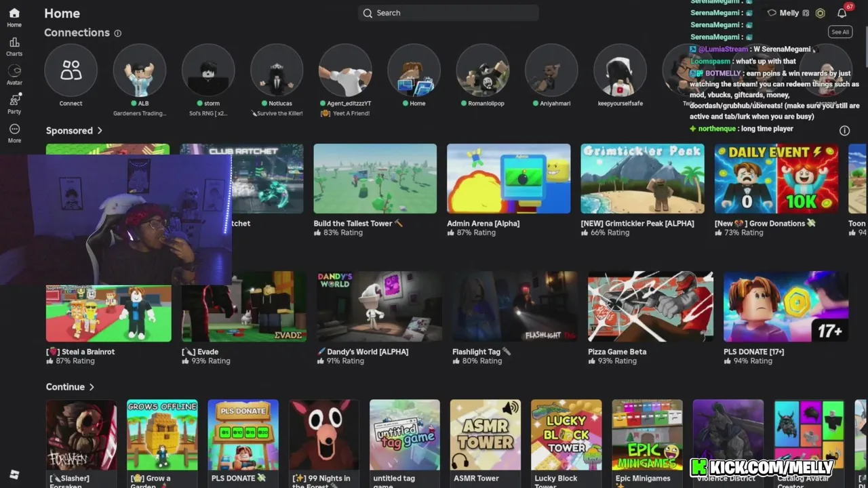Open PLS DONATE tile in Continue
This screenshot has width=868, height=488.
pos(243,434)
